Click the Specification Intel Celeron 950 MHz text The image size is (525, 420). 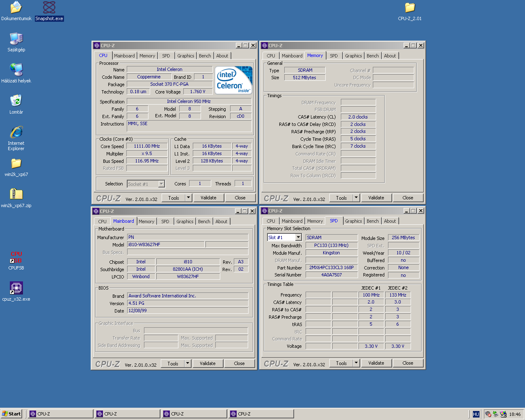pyautogui.click(x=189, y=101)
